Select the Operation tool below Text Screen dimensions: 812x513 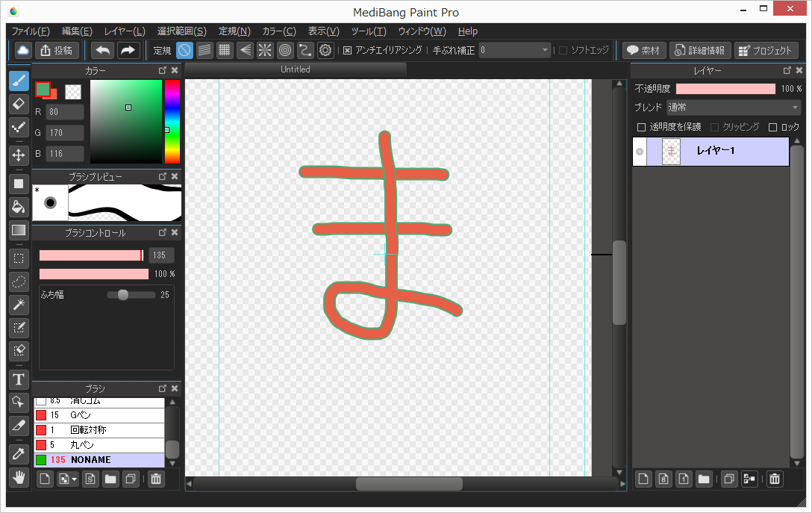19,402
